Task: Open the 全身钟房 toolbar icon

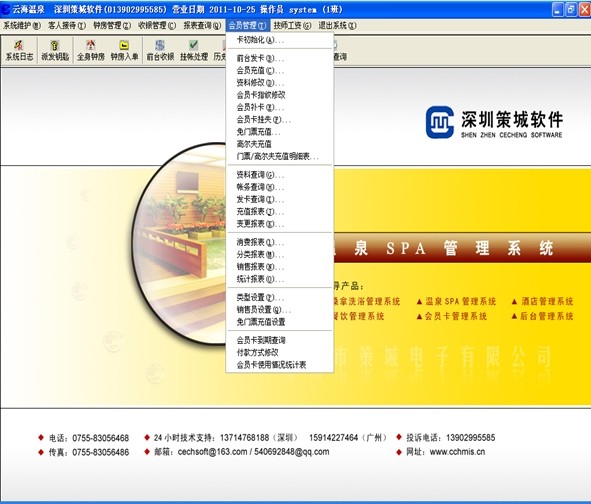Action: point(90,51)
